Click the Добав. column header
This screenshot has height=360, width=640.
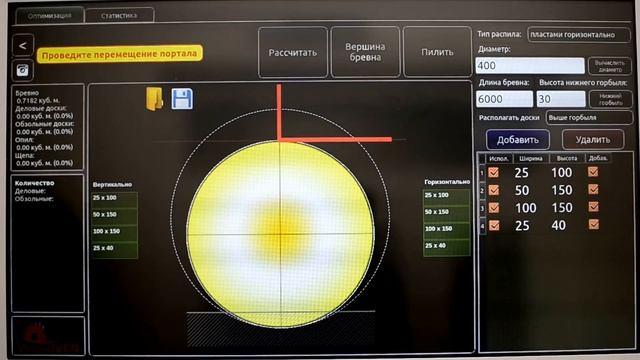598,158
